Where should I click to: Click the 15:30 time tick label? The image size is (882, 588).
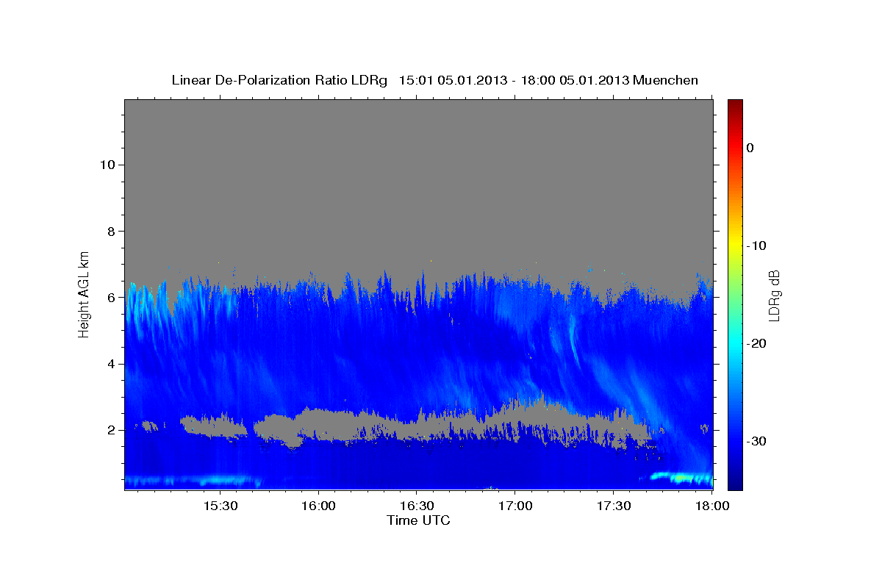point(220,506)
